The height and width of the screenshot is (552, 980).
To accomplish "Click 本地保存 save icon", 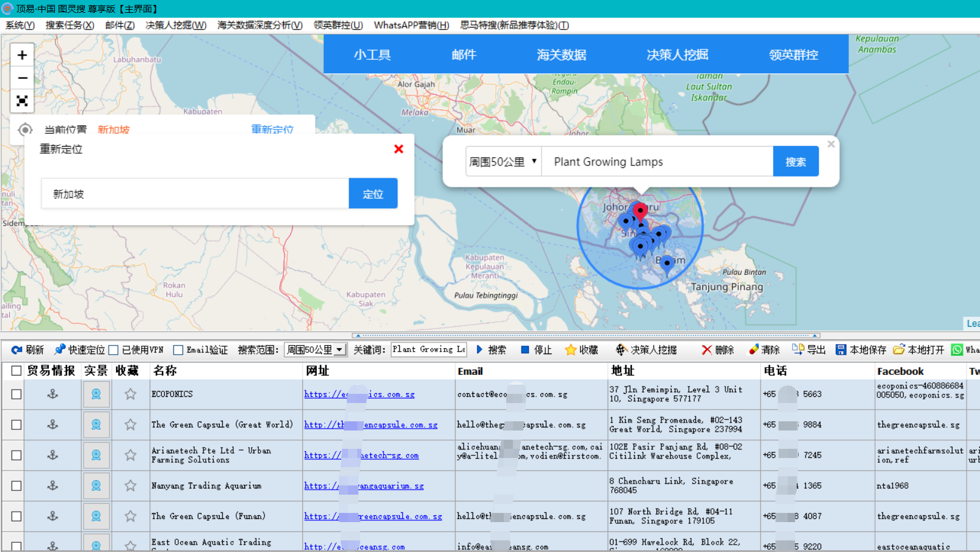I will (x=841, y=350).
